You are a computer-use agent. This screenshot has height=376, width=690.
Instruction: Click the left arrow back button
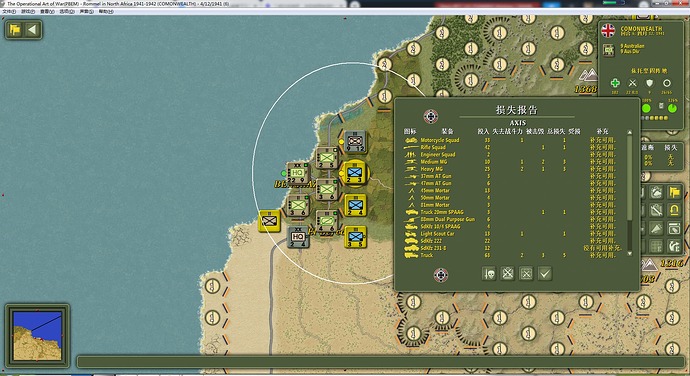[x=33, y=30]
